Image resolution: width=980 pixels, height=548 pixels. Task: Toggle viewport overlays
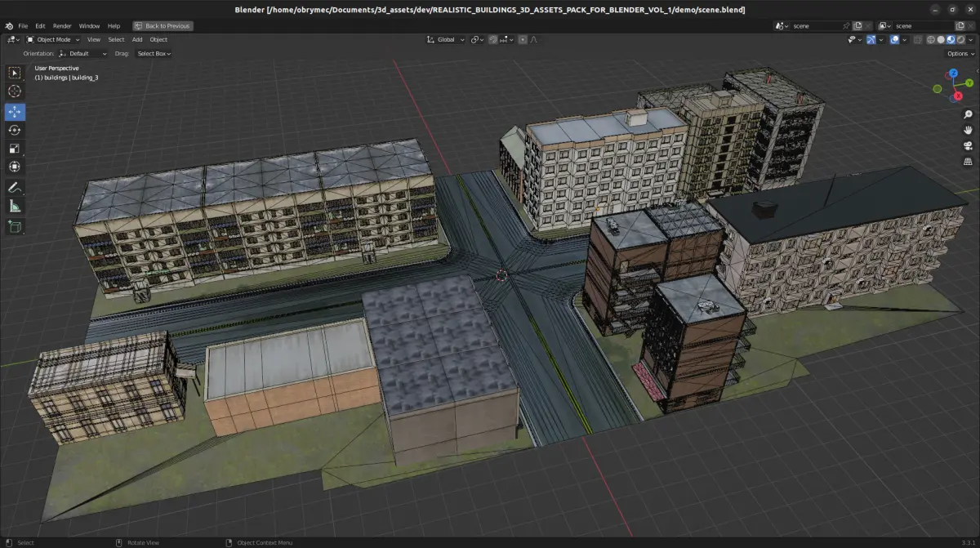894,39
